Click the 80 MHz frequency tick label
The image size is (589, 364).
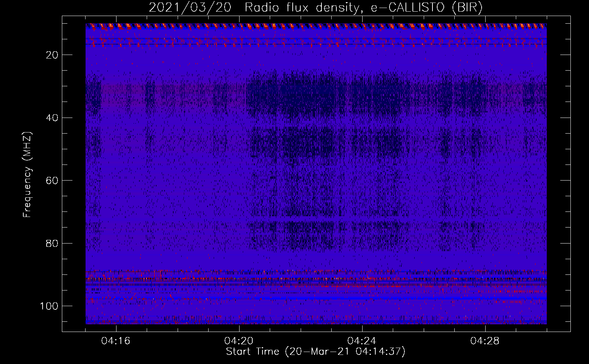coord(52,244)
